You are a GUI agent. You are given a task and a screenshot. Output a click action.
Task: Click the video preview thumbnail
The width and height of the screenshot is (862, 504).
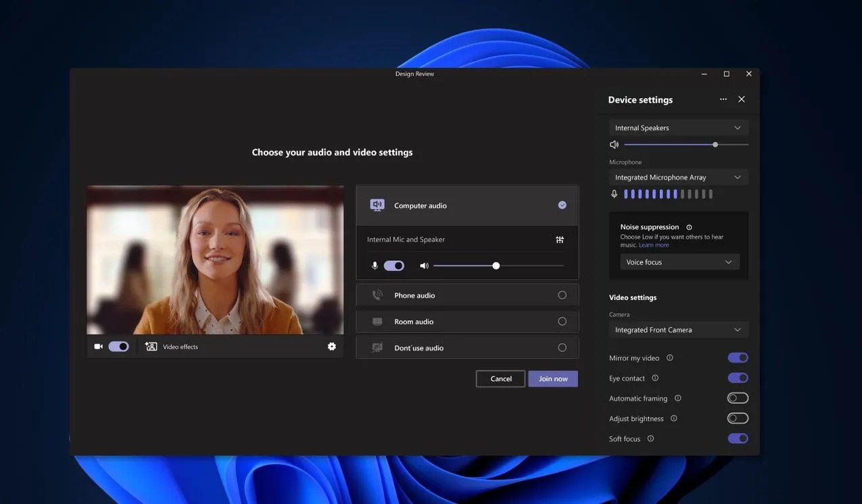(x=215, y=260)
